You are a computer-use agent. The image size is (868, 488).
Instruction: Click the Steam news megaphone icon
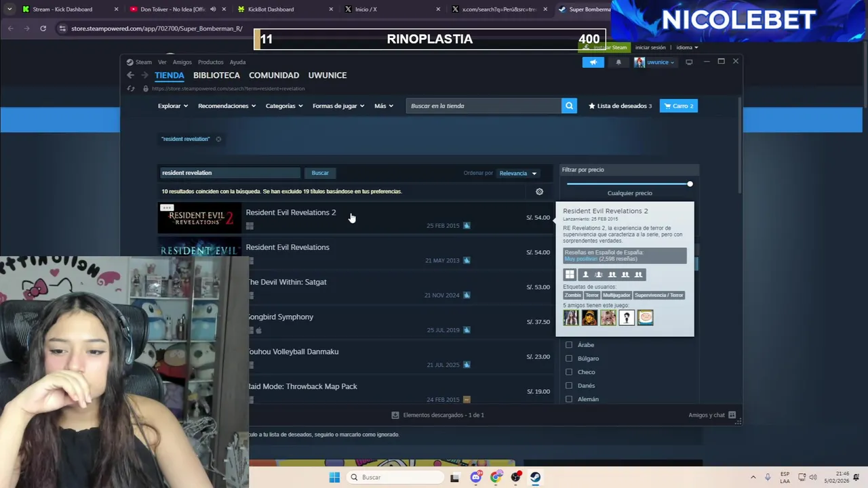pyautogui.click(x=593, y=62)
